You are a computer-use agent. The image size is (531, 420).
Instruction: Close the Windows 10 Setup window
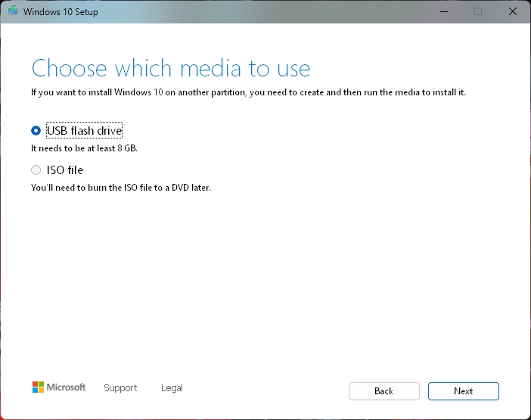[x=512, y=11]
